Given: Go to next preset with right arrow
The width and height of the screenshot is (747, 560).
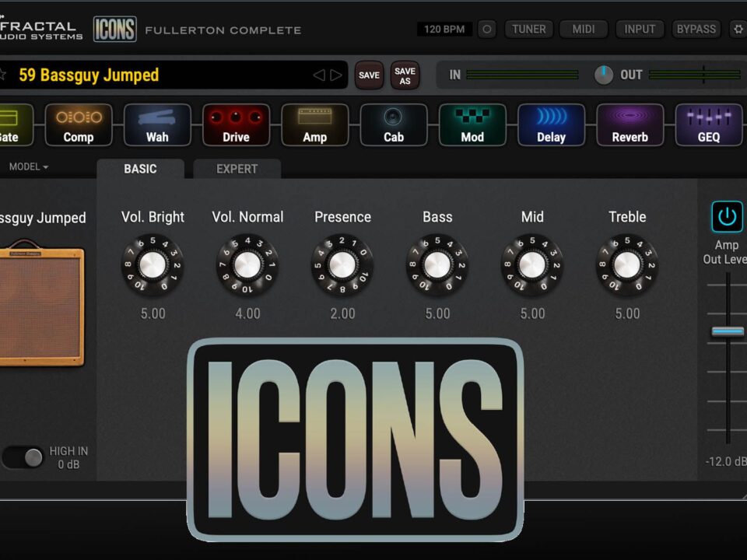Looking at the screenshot, I should [x=336, y=75].
